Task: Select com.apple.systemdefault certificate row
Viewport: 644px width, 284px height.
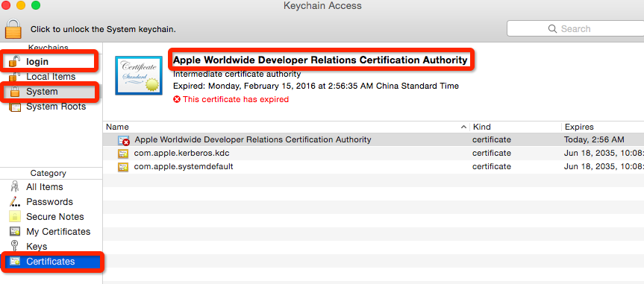Action: pyautogui.click(x=373, y=167)
